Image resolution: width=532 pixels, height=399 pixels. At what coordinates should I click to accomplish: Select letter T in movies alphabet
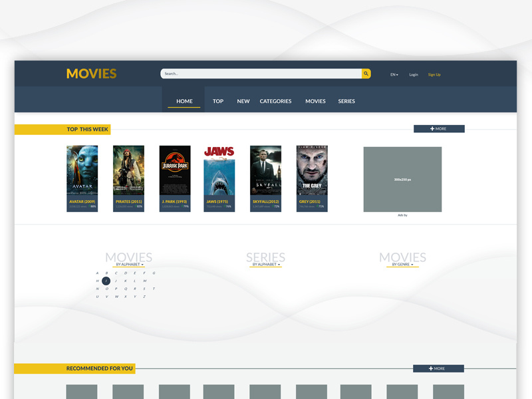[x=154, y=289]
